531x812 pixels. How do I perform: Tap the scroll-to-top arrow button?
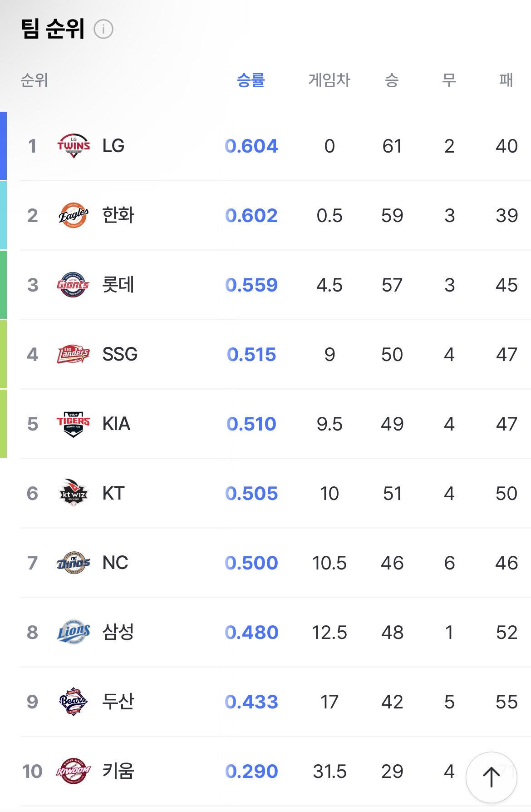pyautogui.click(x=491, y=777)
